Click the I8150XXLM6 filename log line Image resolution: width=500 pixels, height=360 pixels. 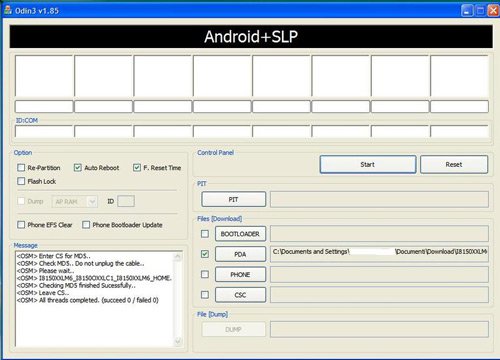(94, 278)
